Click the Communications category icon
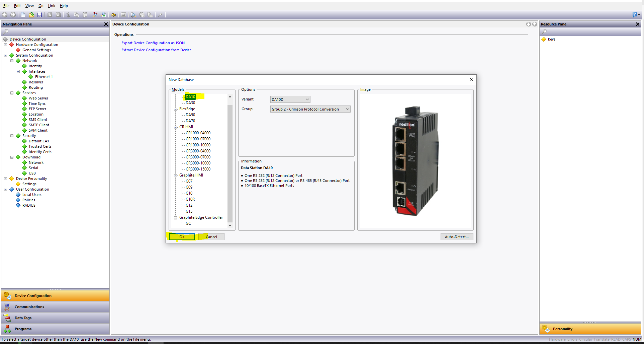Image resolution: width=644 pixels, height=344 pixels. pyautogui.click(x=7, y=307)
